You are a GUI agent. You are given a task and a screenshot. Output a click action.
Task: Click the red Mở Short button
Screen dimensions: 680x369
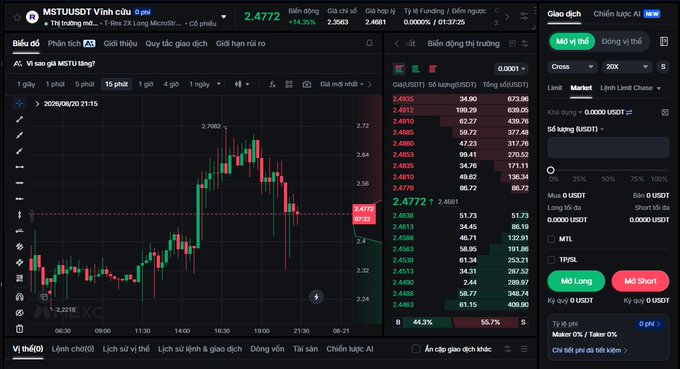640,281
